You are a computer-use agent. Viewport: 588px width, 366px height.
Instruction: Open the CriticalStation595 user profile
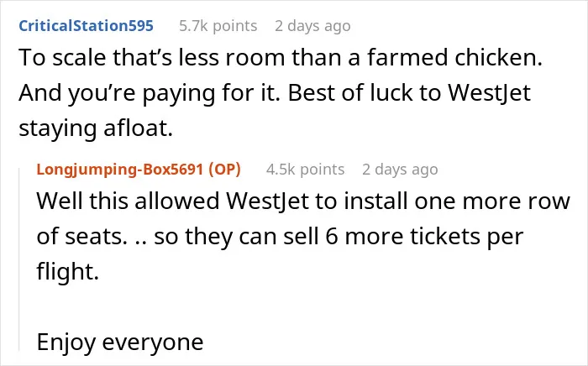[x=87, y=26]
